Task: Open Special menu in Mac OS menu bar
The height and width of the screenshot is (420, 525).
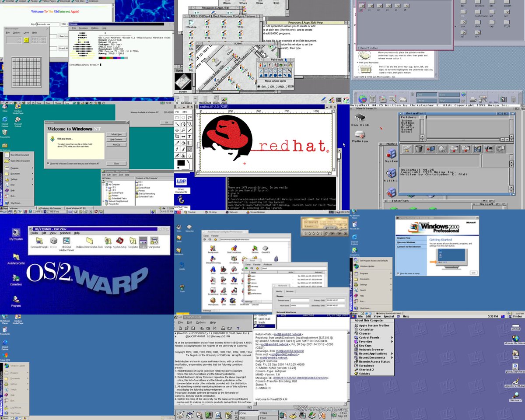Action: point(388,316)
